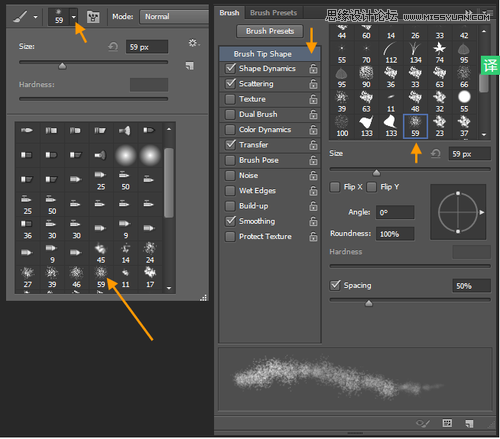Screen dimensions: 500x439
Task: Enable the Flip X checkbox
Action: click(334, 187)
